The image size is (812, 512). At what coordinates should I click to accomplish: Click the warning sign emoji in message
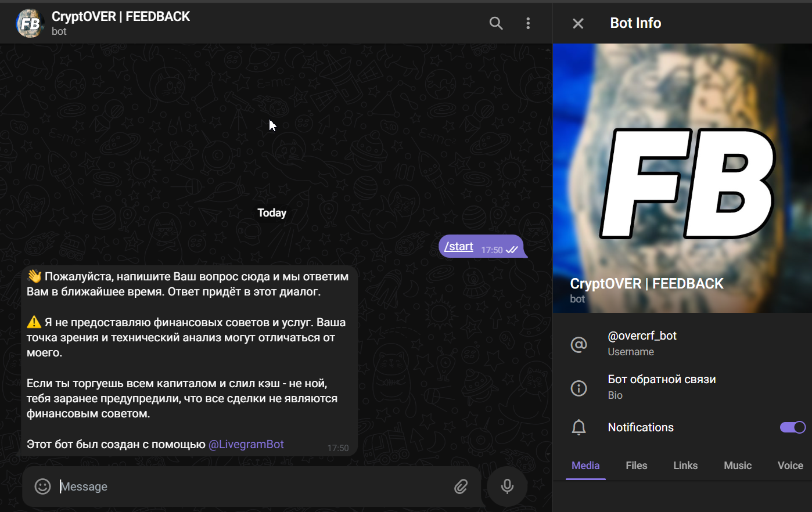click(34, 322)
